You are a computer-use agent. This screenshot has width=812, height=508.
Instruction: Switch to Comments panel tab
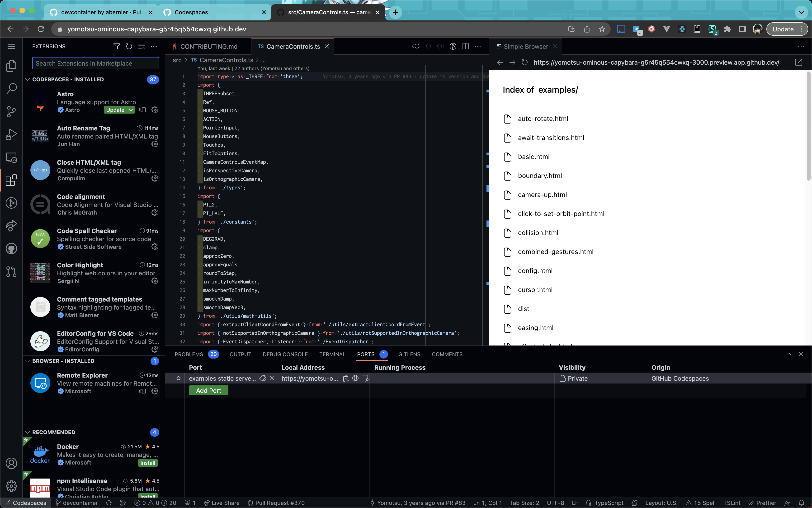(x=447, y=355)
